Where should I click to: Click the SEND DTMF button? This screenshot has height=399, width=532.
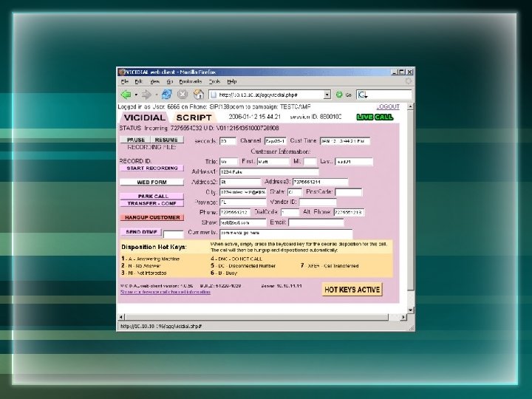[141, 232]
